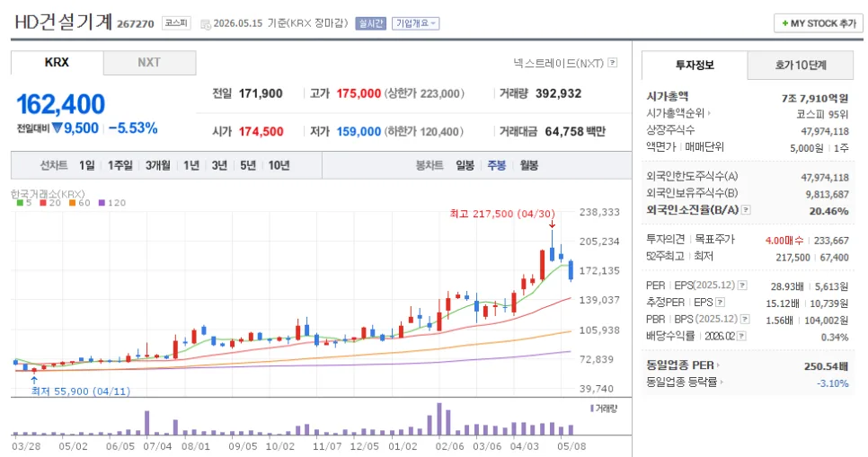
Task: Click the red 20-day moving average swatch
Action: (43, 203)
